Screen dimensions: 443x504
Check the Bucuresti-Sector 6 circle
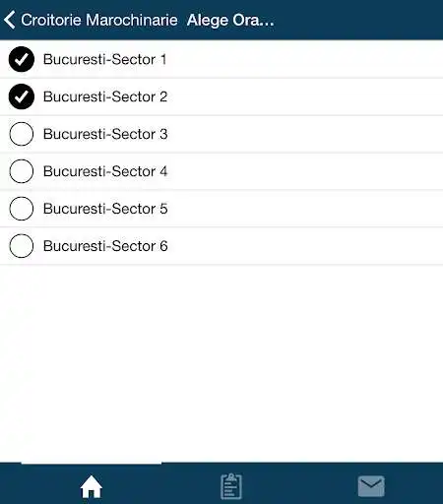[22, 246]
